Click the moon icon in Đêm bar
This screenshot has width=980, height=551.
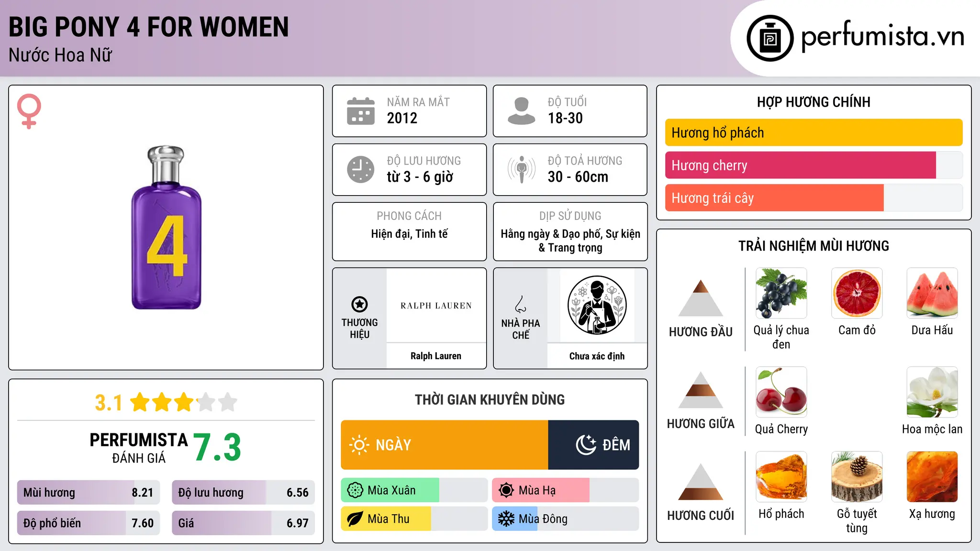[x=586, y=445]
